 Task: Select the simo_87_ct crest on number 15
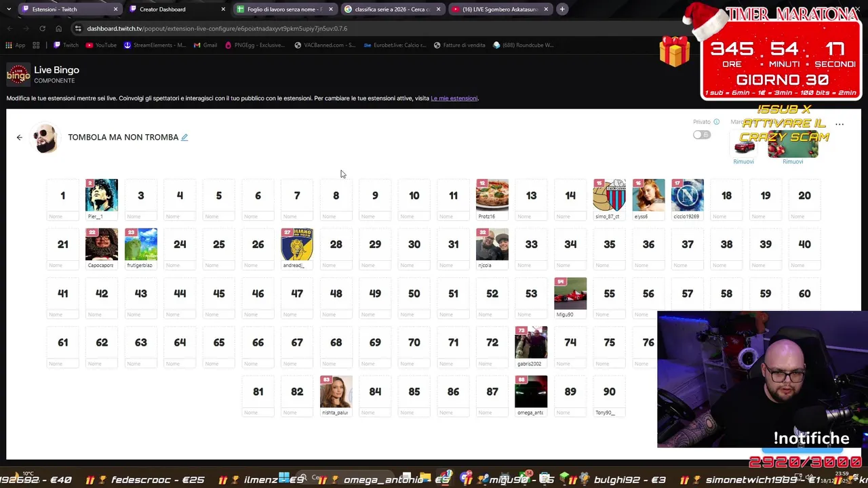click(610, 195)
